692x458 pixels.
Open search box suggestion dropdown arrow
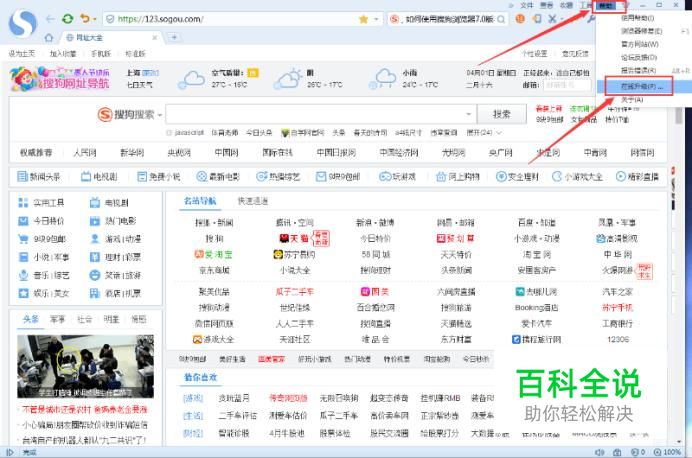(x=468, y=114)
